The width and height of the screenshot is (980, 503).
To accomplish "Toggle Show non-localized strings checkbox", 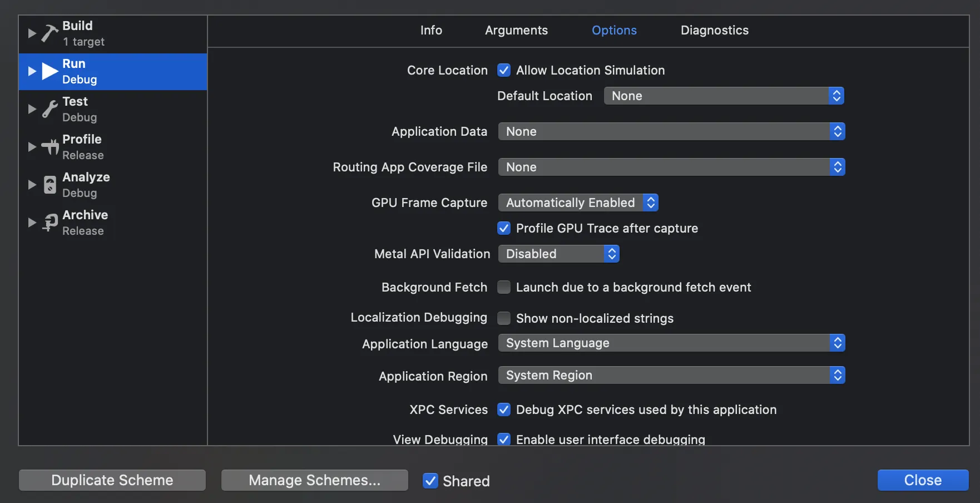I will click(504, 318).
